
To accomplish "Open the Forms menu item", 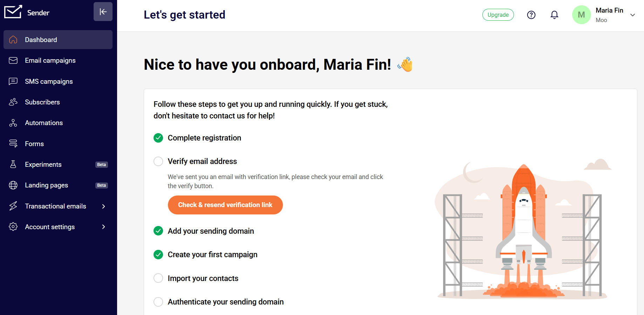I will pos(34,144).
